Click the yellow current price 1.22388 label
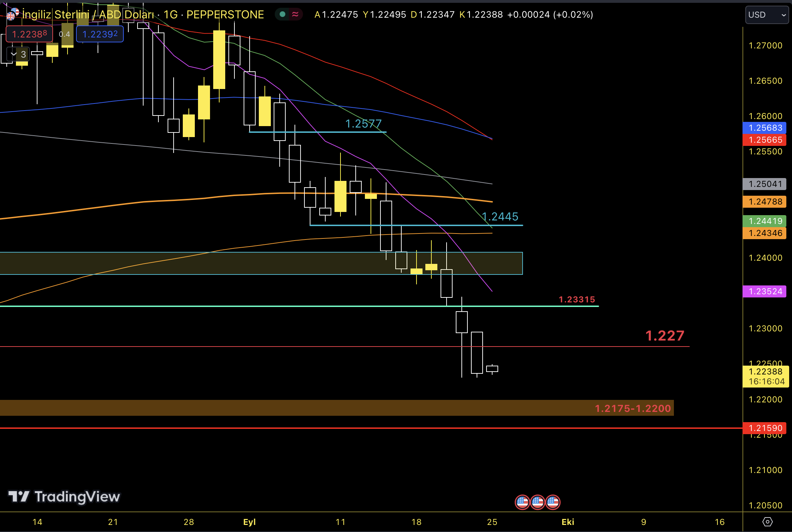Viewport: 792px width, 532px height. 765,372
